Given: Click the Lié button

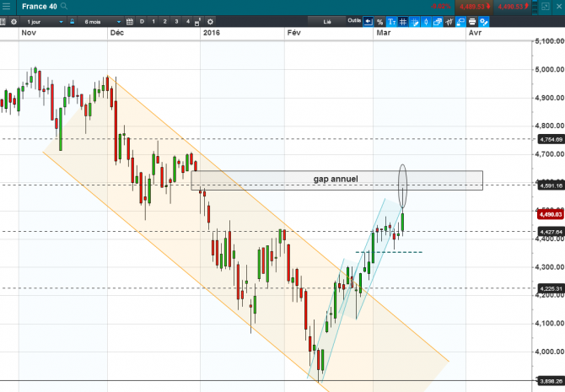Looking at the screenshot, I should pyautogui.click(x=327, y=22).
